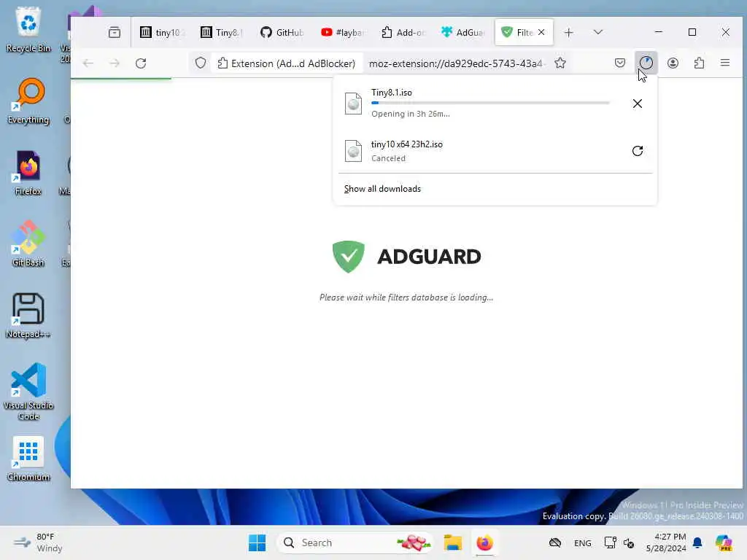Open the Visual Studio Code shortcut
This screenshot has height=560, width=747.
click(28, 392)
